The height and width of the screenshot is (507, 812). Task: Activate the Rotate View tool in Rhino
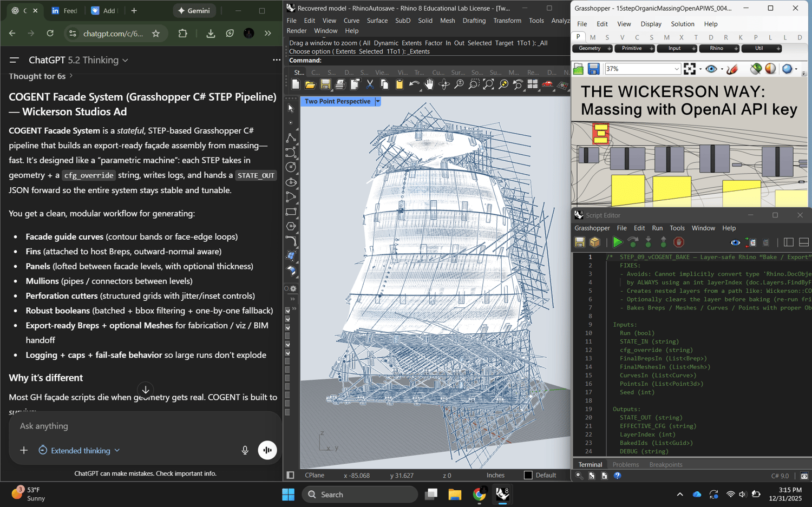click(x=444, y=84)
